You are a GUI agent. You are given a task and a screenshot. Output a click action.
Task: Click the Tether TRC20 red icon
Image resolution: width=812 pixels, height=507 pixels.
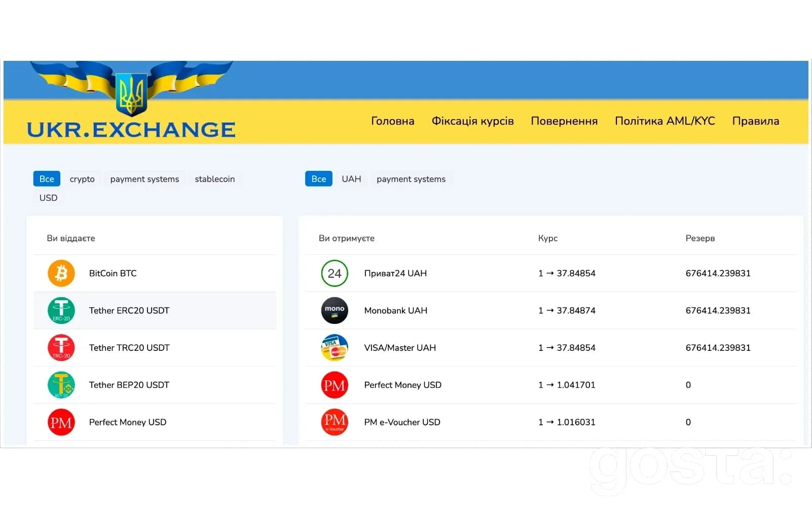(61, 348)
